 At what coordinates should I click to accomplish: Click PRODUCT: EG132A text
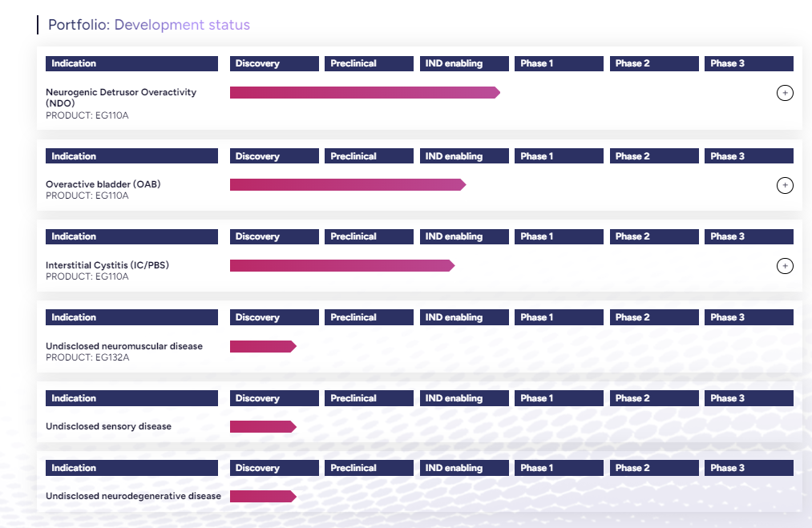tap(87, 357)
